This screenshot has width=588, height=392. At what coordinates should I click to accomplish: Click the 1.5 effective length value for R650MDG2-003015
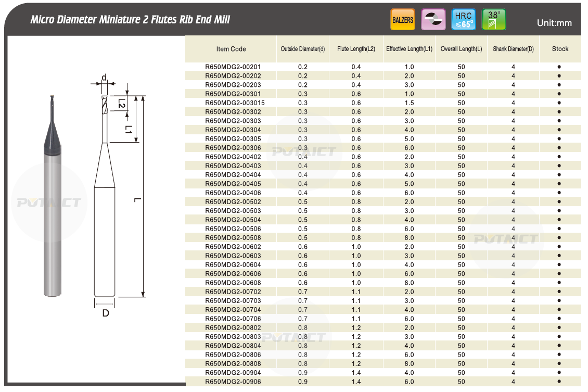click(x=409, y=103)
